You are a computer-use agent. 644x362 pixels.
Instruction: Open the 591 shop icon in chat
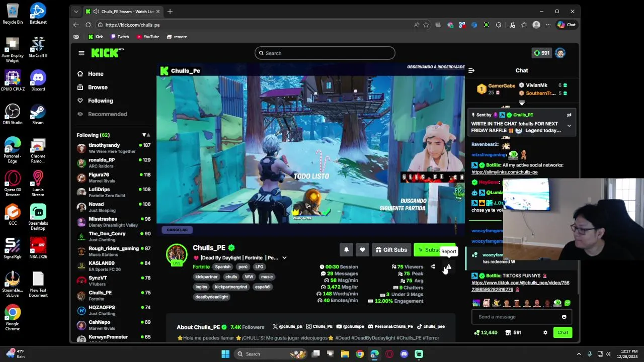point(513,332)
